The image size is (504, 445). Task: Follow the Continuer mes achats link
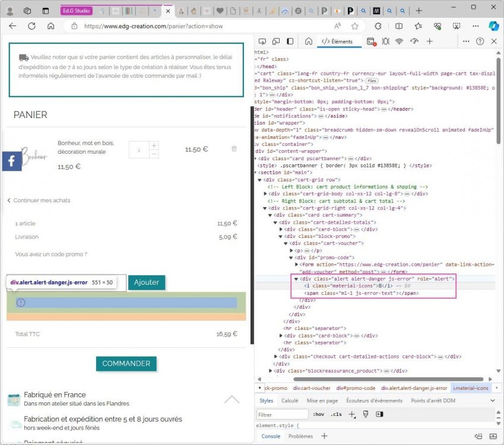pyautogui.click(x=39, y=200)
